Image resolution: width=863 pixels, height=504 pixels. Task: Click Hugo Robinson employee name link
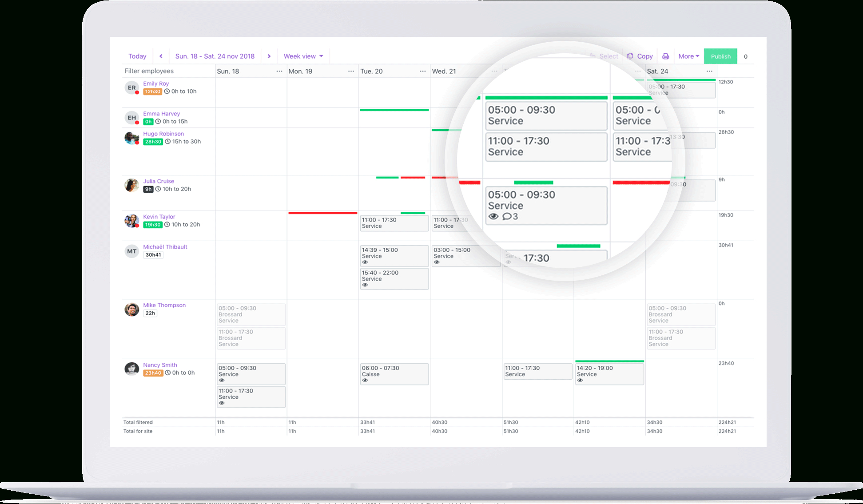tap(162, 133)
